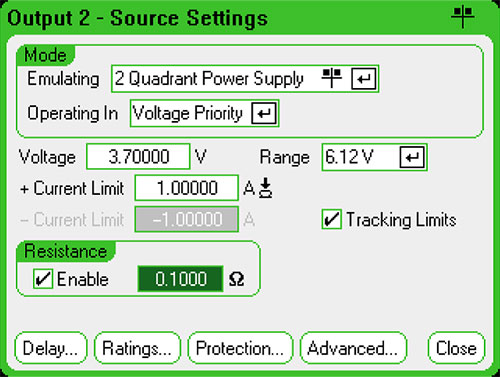The width and height of the screenshot is (500, 377).
Task: Open the Emulating mode dropdown
Action: point(245,79)
